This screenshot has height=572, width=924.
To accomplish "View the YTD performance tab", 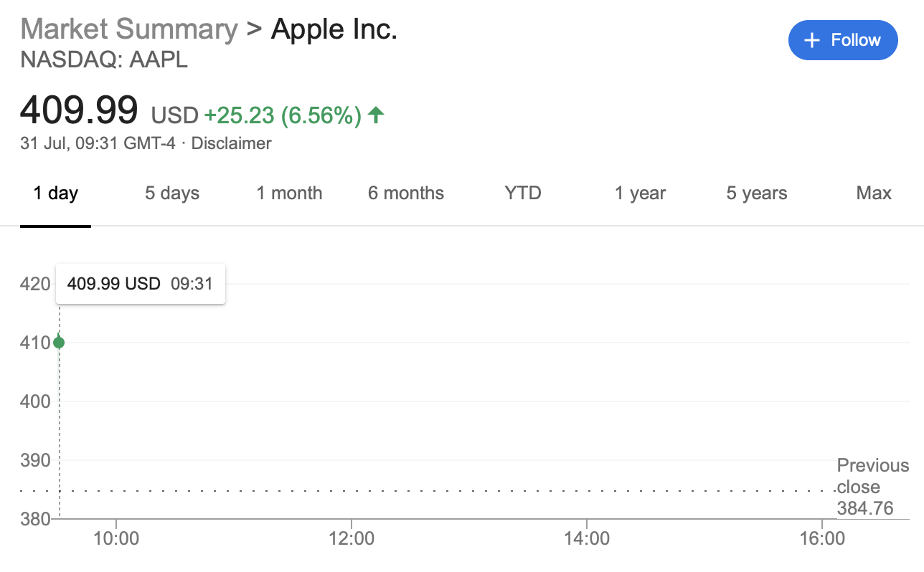I will 522,193.
